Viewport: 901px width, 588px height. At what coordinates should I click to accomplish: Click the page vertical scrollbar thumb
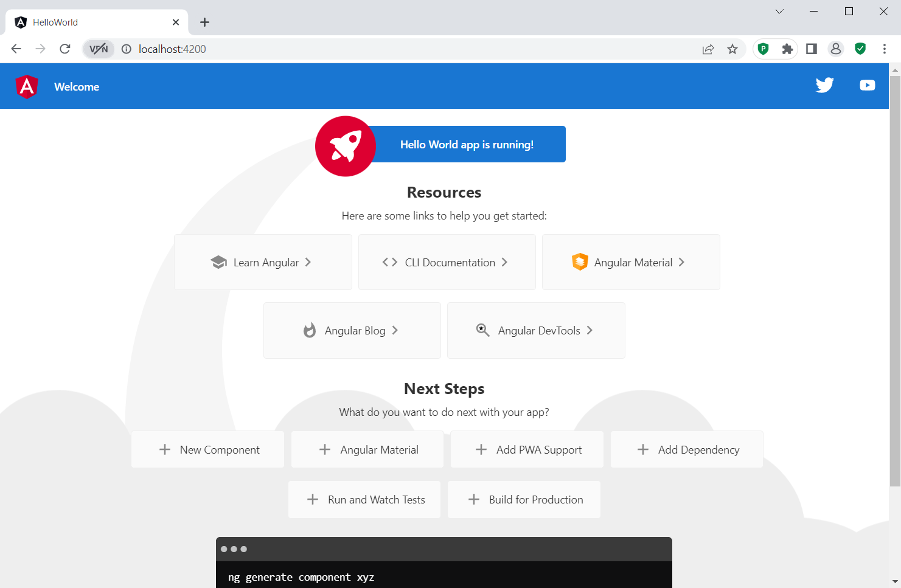[895, 281]
